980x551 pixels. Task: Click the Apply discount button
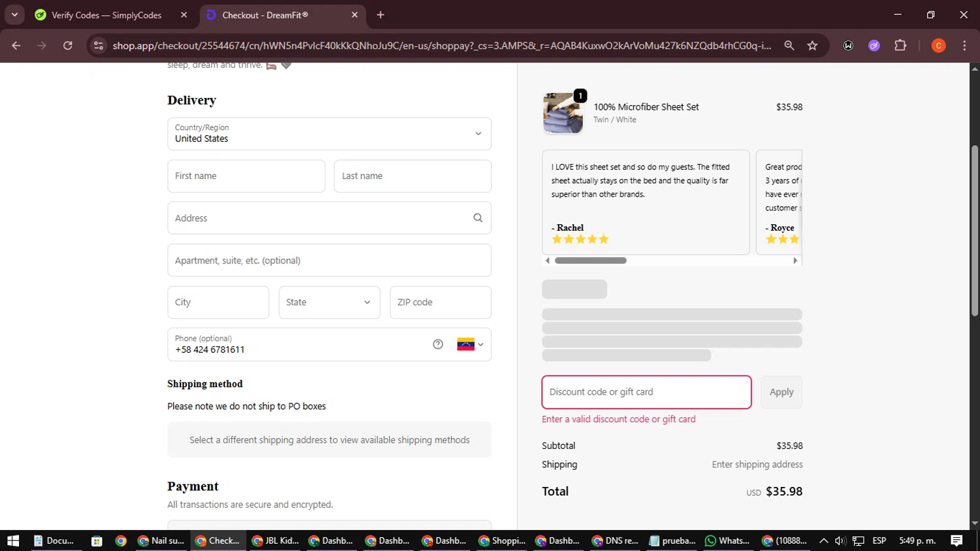[x=781, y=392]
